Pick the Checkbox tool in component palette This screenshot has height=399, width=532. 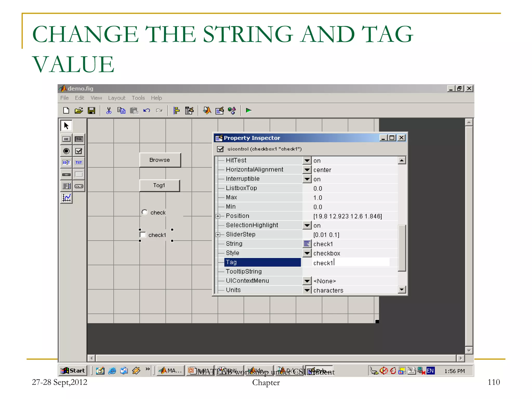(79, 151)
